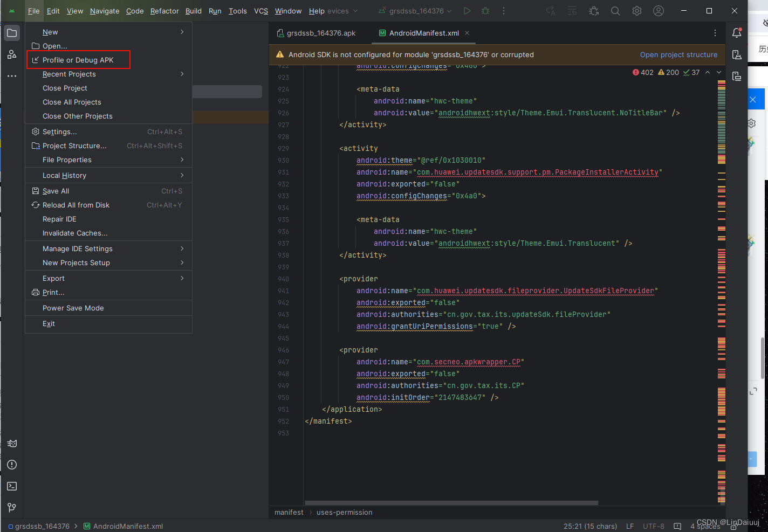
Task: Go to previous highlighted error arrow
Action: pyautogui.click(x=708, y=72)
